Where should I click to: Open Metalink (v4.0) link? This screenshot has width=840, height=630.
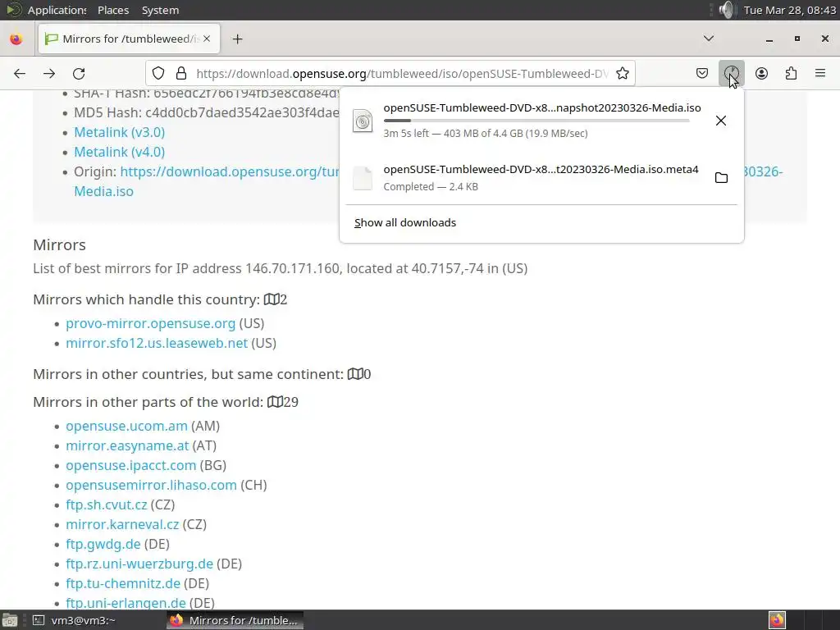click(x=120, y=152)
